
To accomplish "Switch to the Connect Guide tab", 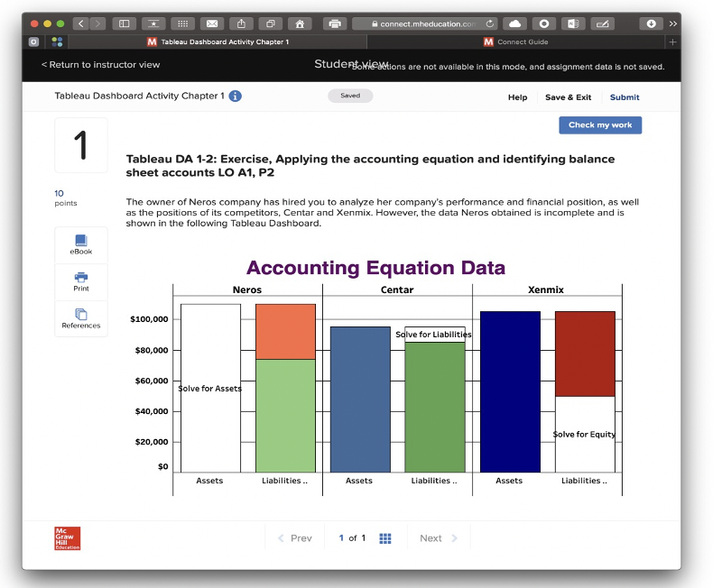I will [515, 41].
